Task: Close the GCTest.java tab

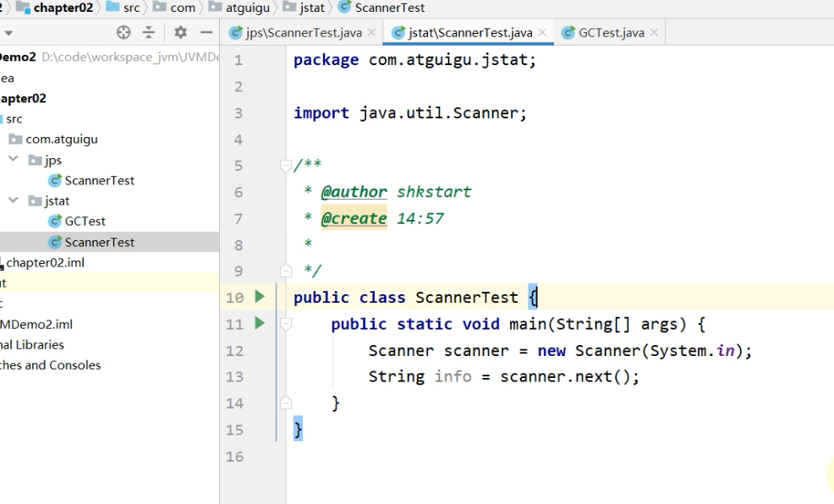Action: 654,32
